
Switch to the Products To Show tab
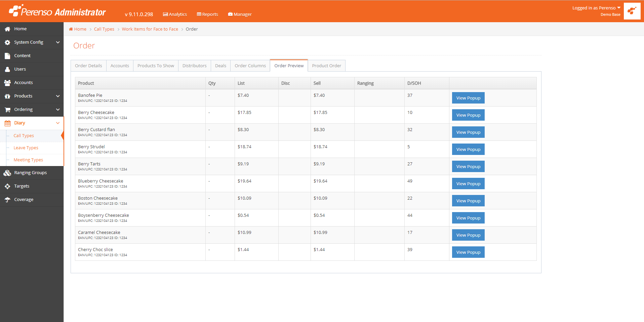pos(156,66)
